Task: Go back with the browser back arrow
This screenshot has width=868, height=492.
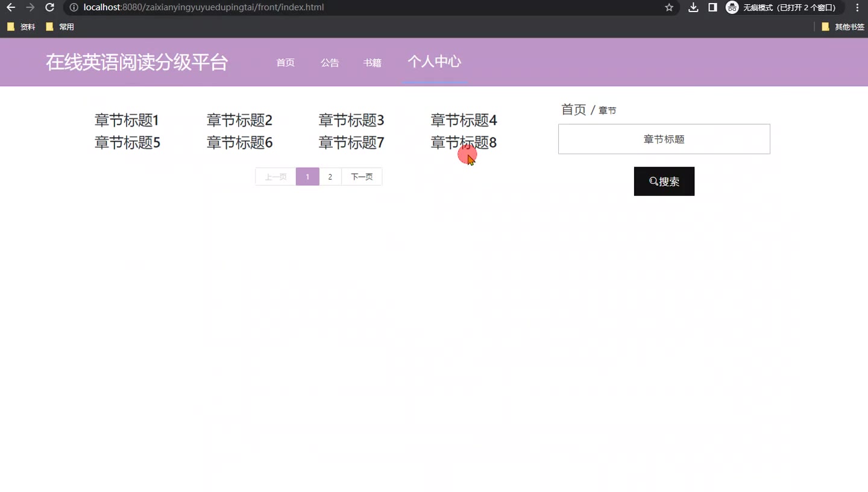Action: pos(11,7)
